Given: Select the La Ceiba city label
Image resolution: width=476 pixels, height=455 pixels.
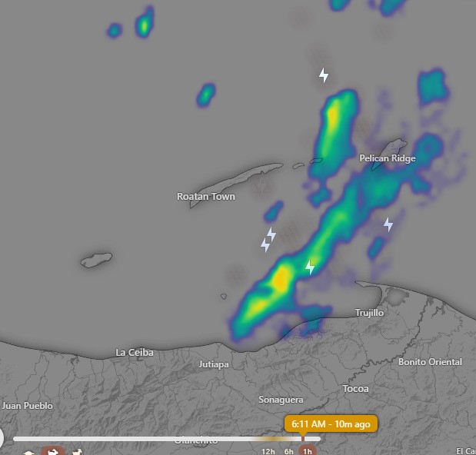Looking at the screenshot, I should pos(135,353).
